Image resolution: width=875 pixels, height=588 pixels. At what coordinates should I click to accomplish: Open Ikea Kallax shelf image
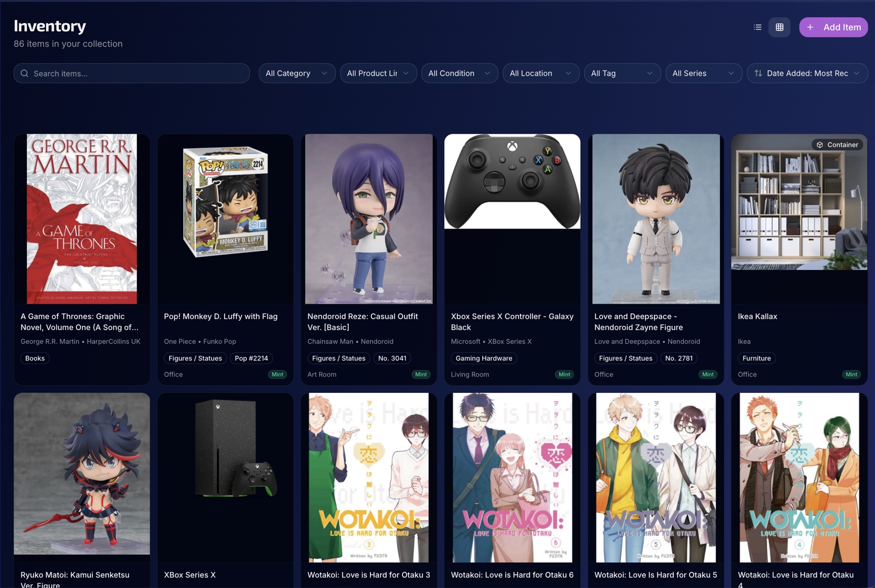[x=799, y=202]
